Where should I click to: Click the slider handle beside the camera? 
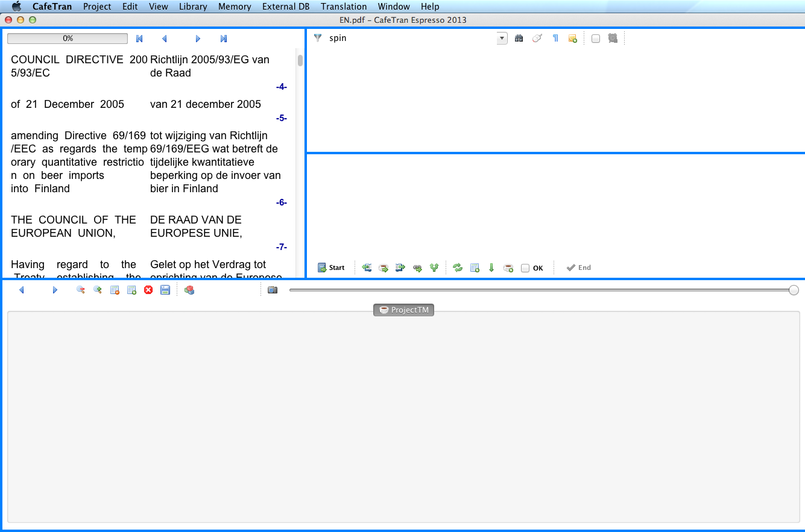[x=794, y=290]
